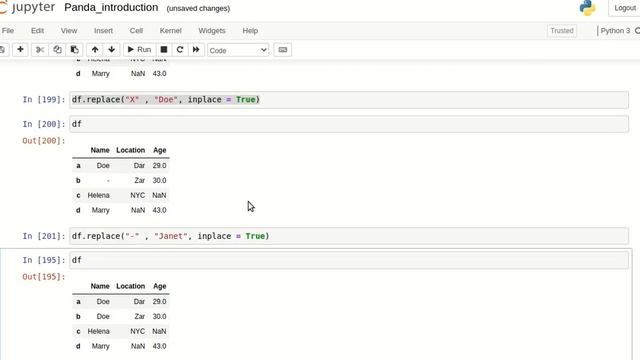Open the command palette keyboard icon
Image resolution: width=640 pixels, height=360 pixels.
(x=282, y=50)
